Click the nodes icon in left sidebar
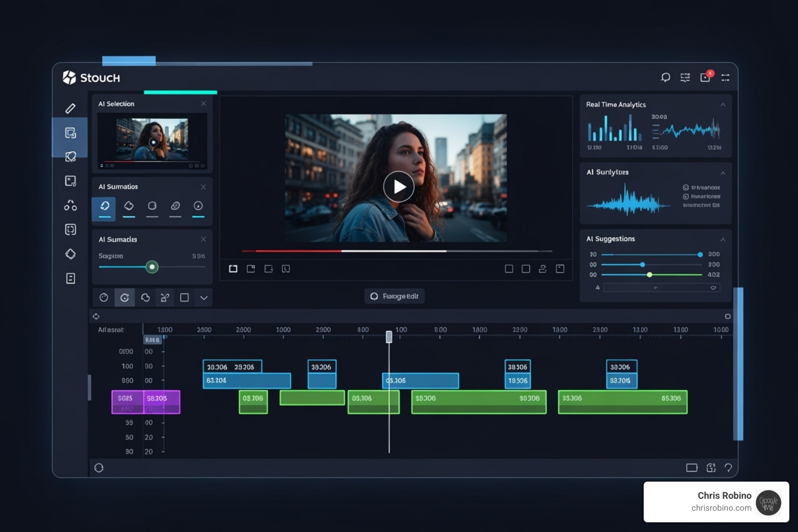The height and width of the screenshot is (532, 798). [71, 205]
